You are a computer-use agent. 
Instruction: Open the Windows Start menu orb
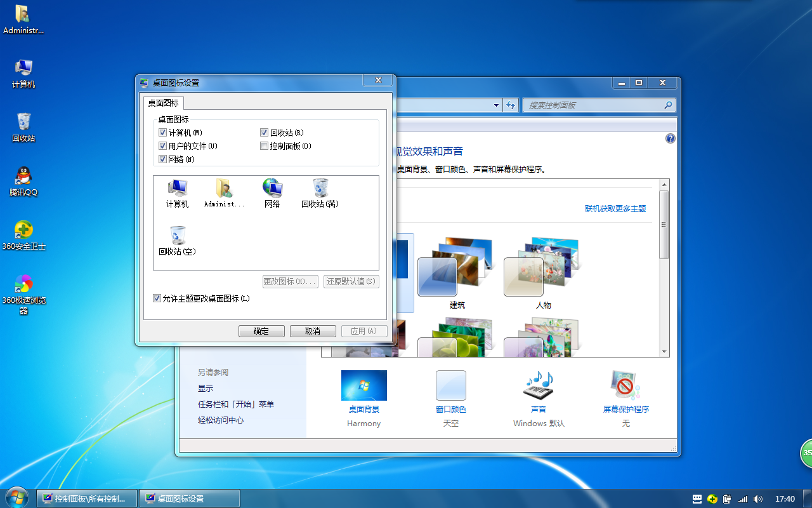tap(16, 498)
